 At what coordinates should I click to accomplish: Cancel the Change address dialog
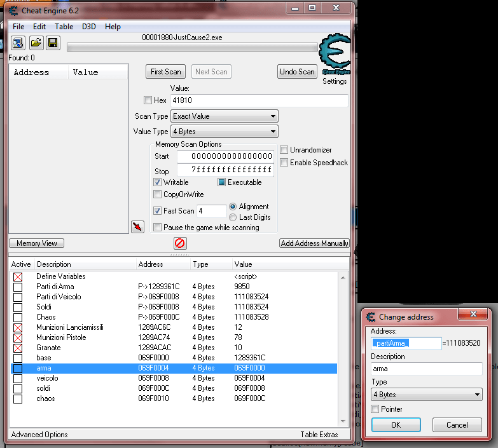[x=457, y=425]
